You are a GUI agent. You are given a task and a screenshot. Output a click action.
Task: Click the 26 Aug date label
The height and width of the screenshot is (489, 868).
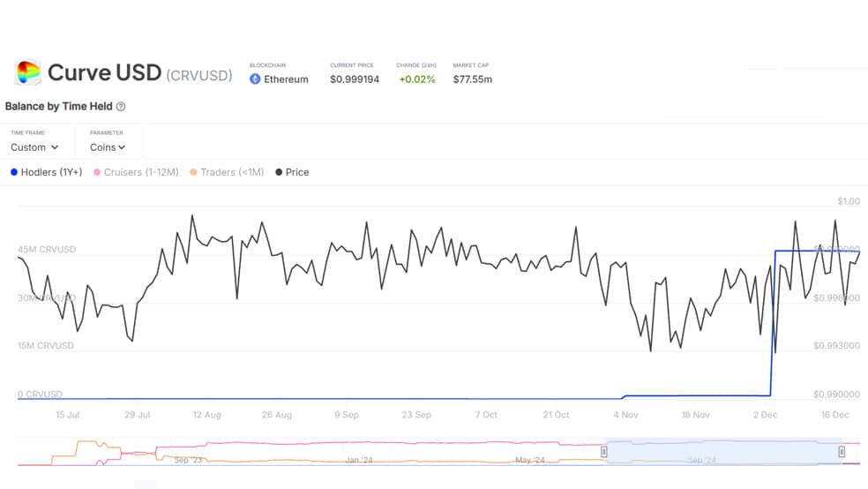(x=277, y=415)
